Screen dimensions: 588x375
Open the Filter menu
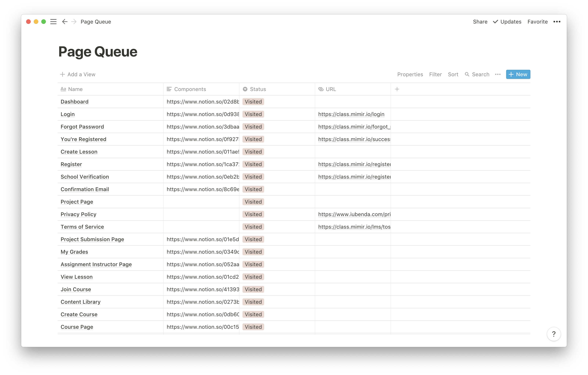click(435, 74)
